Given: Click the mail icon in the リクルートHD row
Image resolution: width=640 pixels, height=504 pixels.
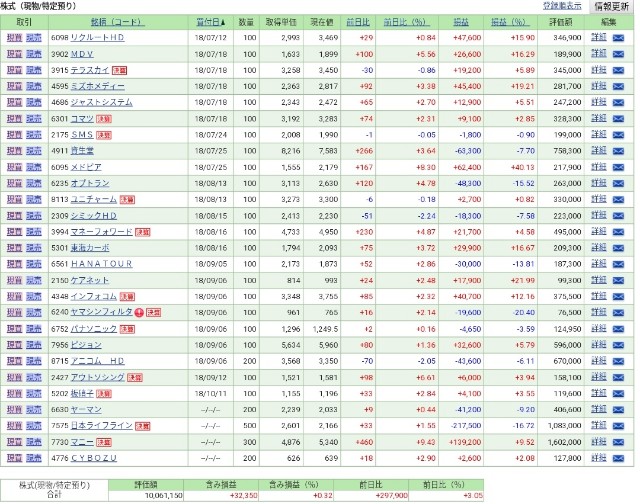Looking at the screenshot, I should click(x=618, y=38).
